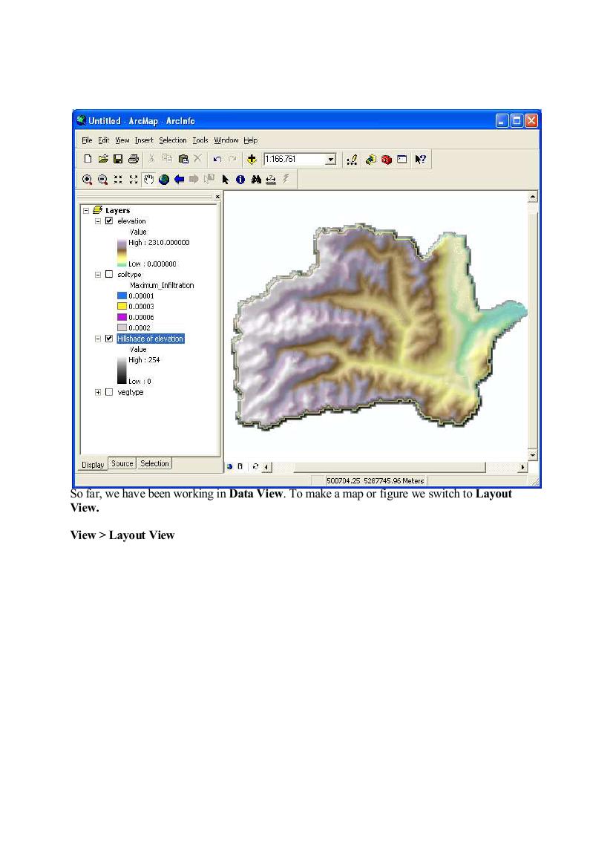Click the Fixed Zoom Out icon
This screenshot has height=868, width=613.
coord(134,180)
